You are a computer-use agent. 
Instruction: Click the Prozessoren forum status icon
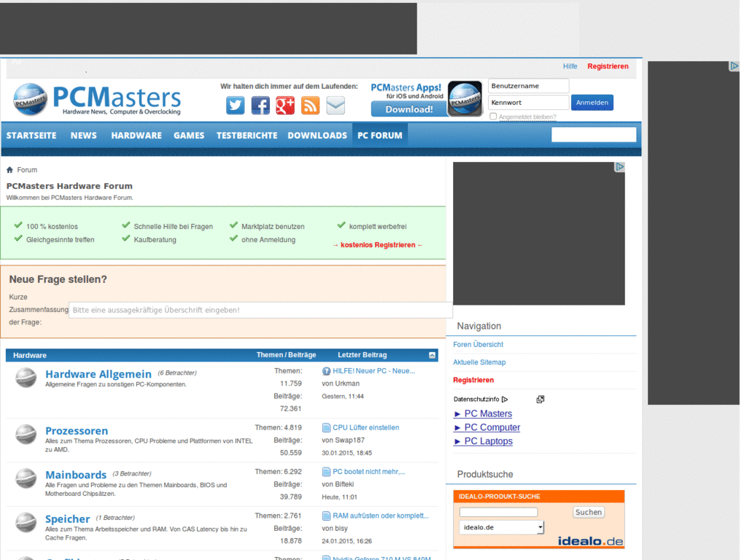click(26, 435)
